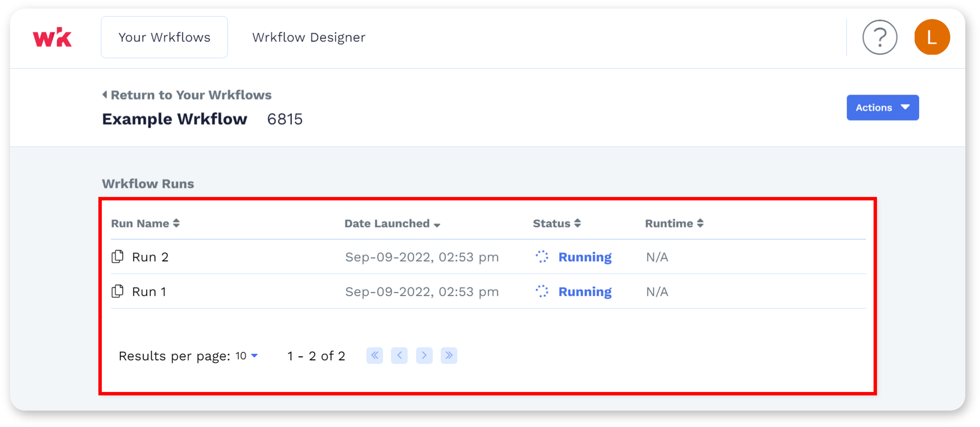This screenshot has width=980, height=427.
Task: Click the copy icon beside Run 1
Action: pos(117,291)
